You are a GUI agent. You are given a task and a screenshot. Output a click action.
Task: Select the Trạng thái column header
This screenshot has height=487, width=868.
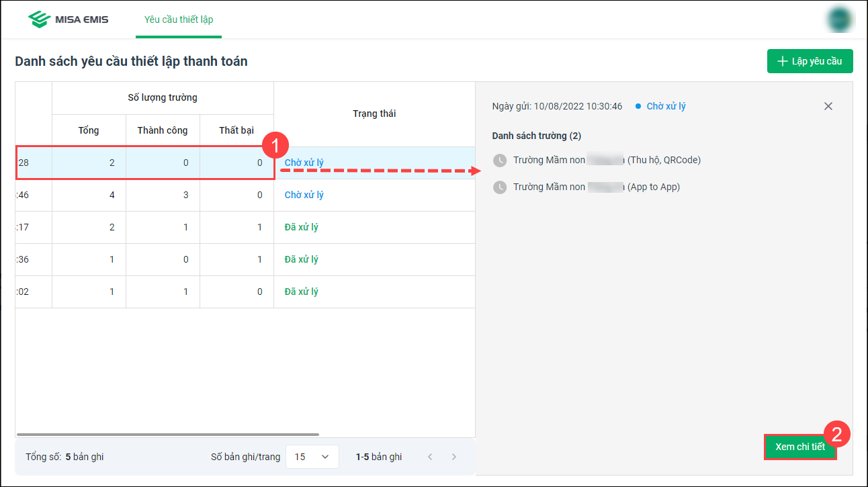(374, 114)
